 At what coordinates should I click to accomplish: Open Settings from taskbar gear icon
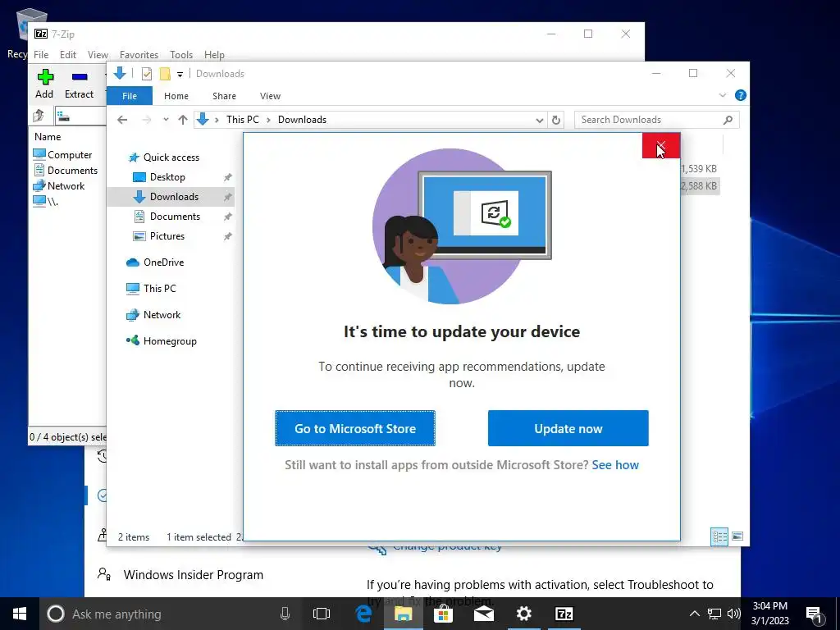(x=524, y=614)
